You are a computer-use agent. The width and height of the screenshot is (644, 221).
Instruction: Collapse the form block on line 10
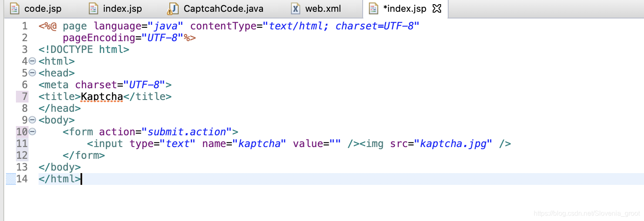(32, 132)
